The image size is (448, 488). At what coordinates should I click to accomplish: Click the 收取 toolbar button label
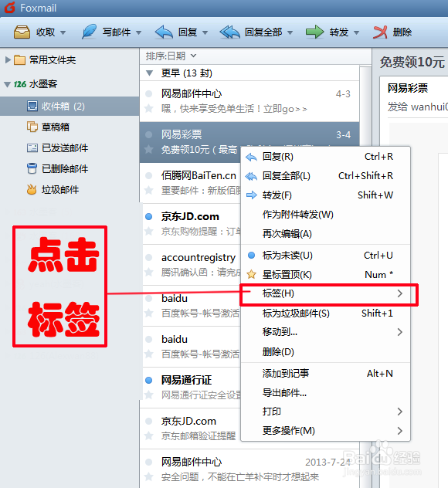(x=46, y=32)
